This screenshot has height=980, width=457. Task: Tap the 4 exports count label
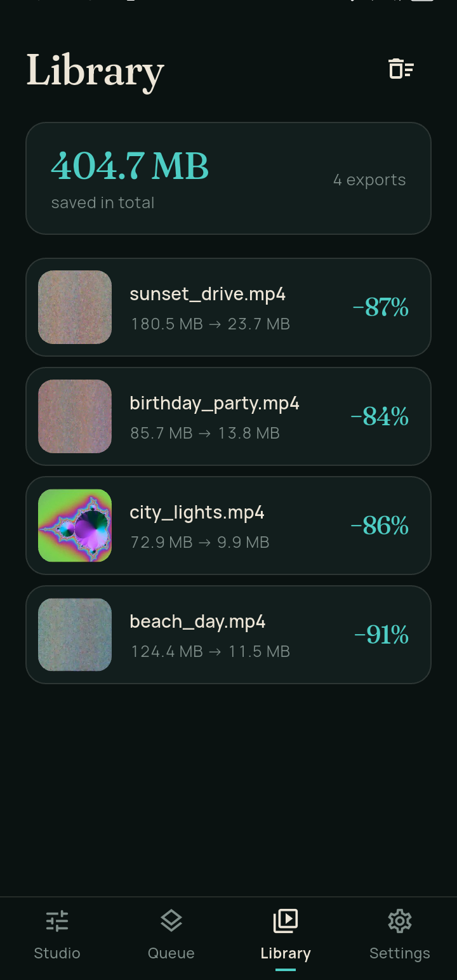tap(369, 180)
